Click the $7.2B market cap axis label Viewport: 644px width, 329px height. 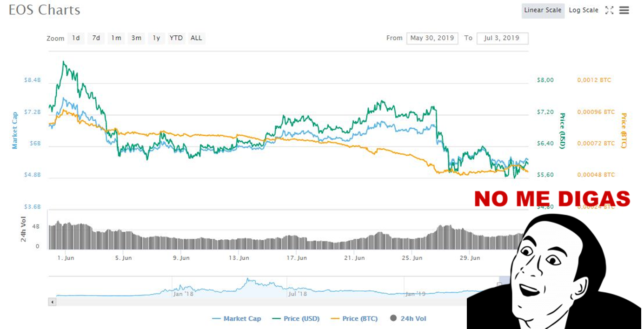33,112
